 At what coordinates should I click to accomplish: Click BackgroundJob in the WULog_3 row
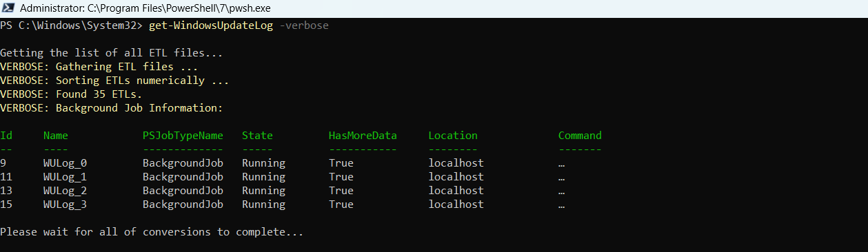click(x=183, y=204)
